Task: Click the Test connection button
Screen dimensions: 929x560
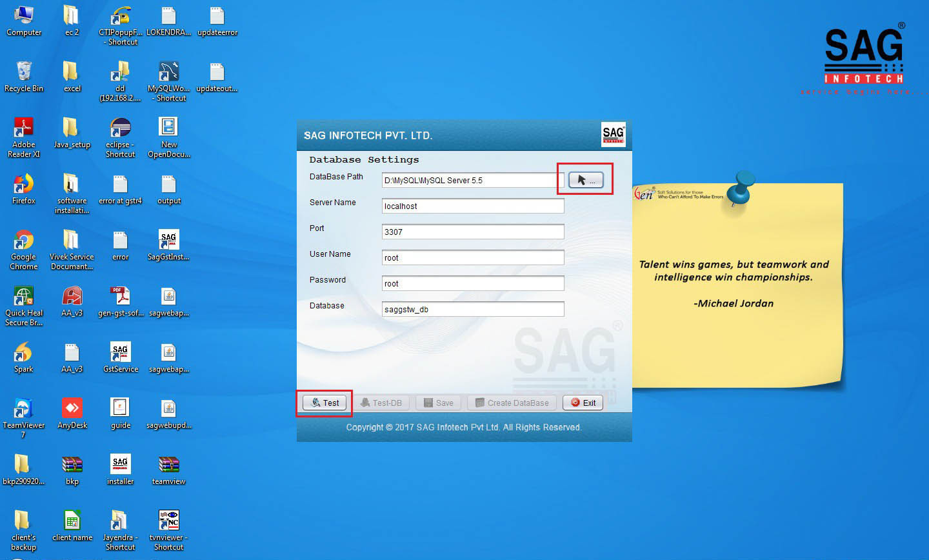Action: [325, 403]
